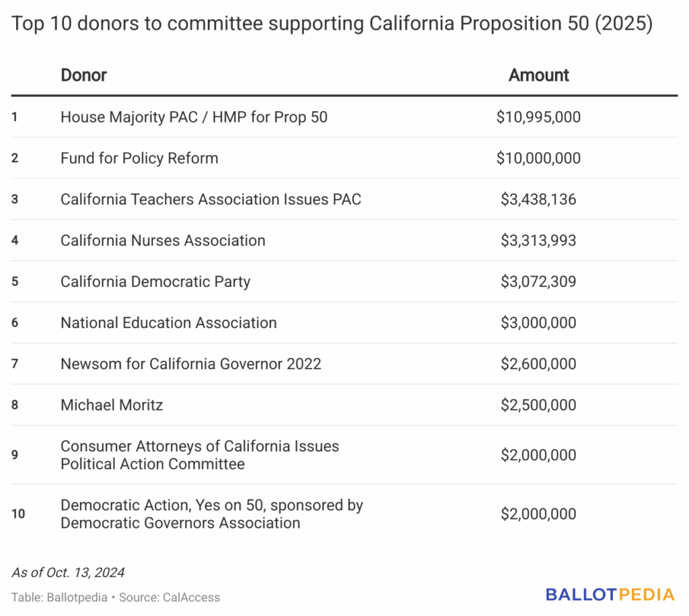Click the Amount column header
This screenshot has height=616, width=689.
(x=538, y=75)
